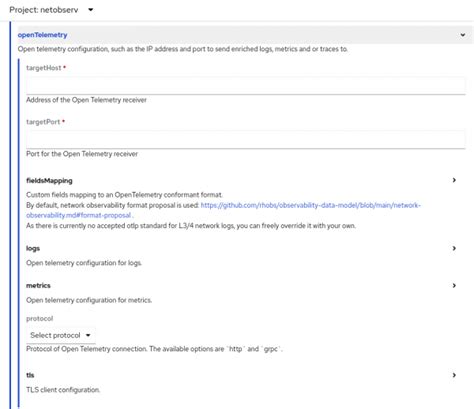
Task: Click the logs heading text
Action: pyautogui.click(x=33, y=248)
